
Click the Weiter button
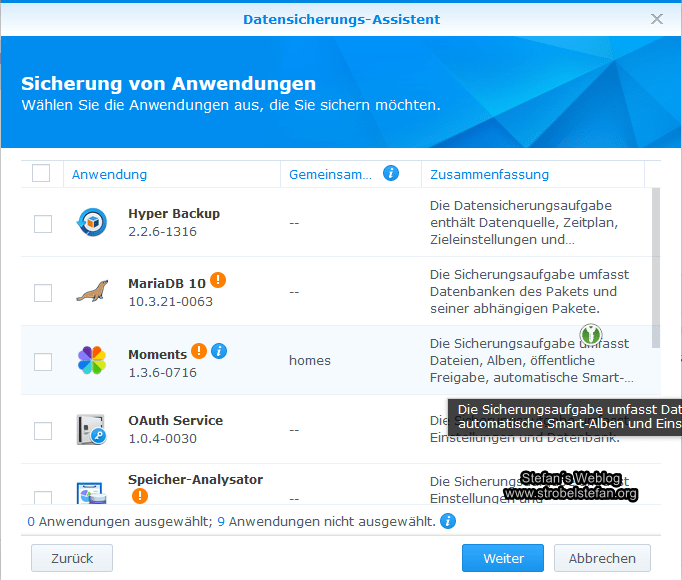coord(503,558)
